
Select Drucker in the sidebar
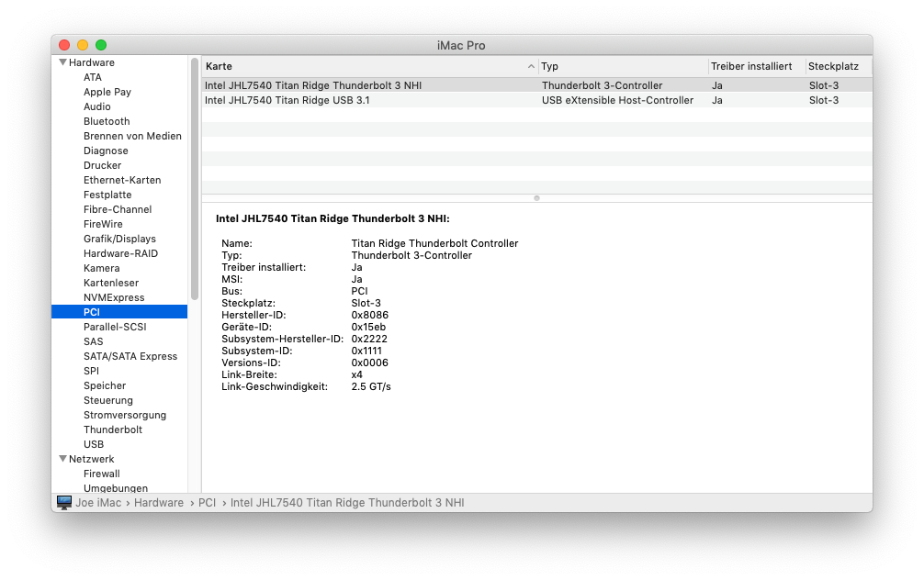[103, 165]
